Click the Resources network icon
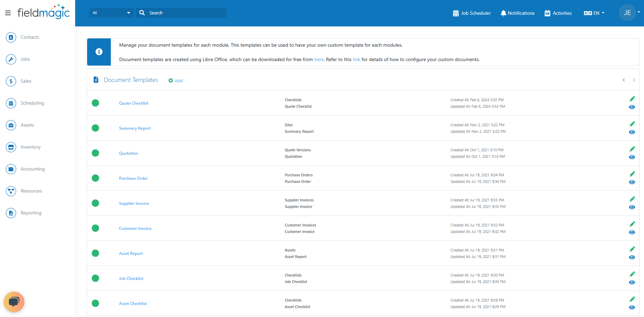 [x=11, y=191]
